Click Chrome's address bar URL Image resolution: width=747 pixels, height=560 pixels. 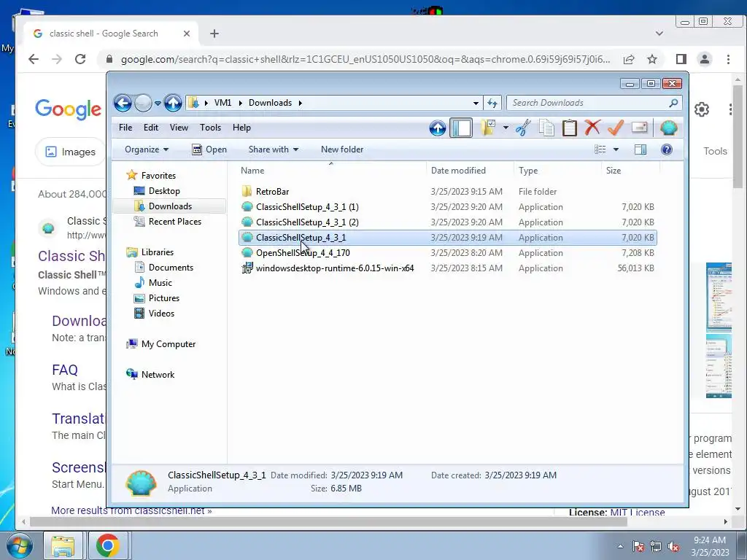click(x=365, y=60)
